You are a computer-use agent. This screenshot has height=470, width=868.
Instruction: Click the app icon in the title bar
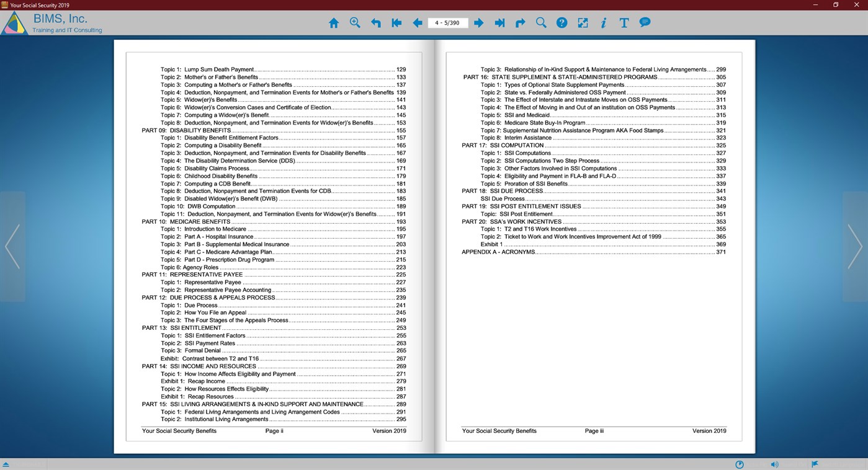(x=5, y=5)
